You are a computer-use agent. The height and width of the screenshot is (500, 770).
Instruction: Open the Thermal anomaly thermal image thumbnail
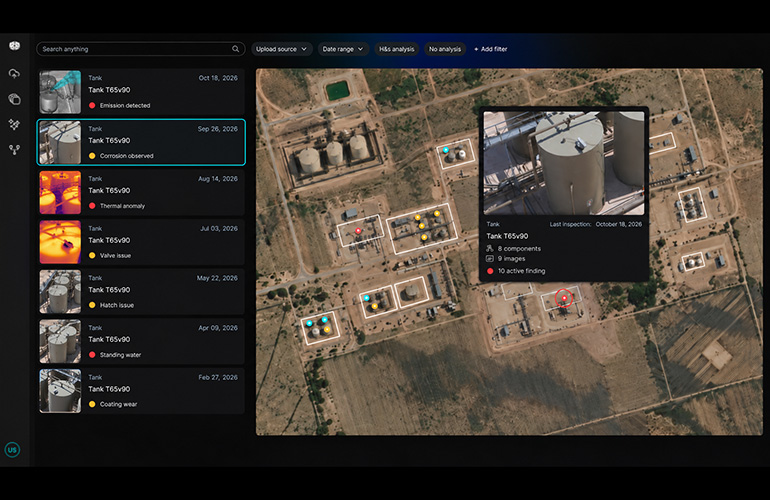60,192
